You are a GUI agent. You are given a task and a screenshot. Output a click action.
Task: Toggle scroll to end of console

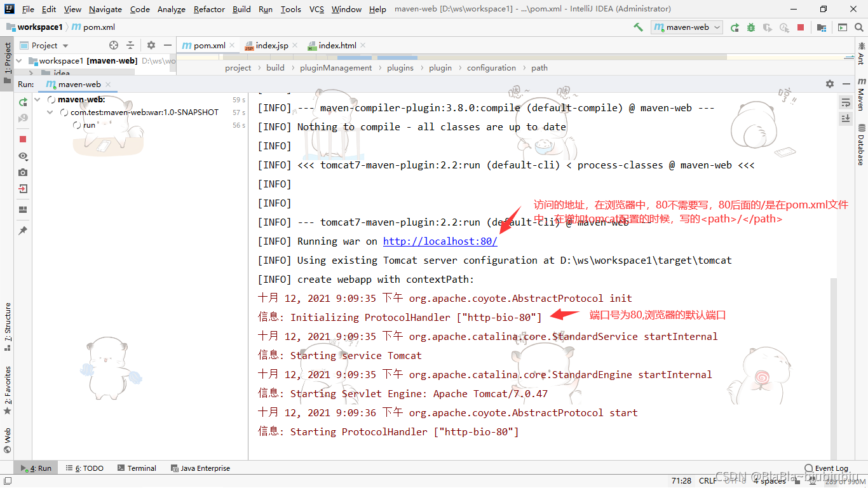845,119
